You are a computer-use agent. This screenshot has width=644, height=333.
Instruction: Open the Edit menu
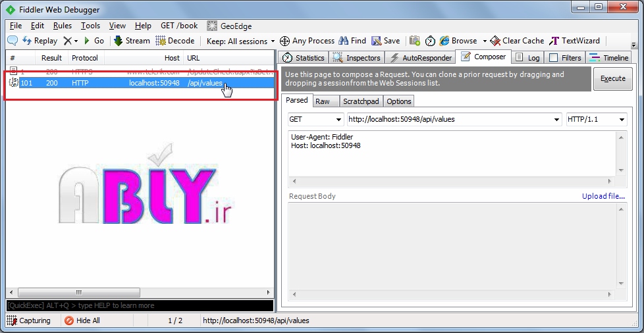[38, 26]
